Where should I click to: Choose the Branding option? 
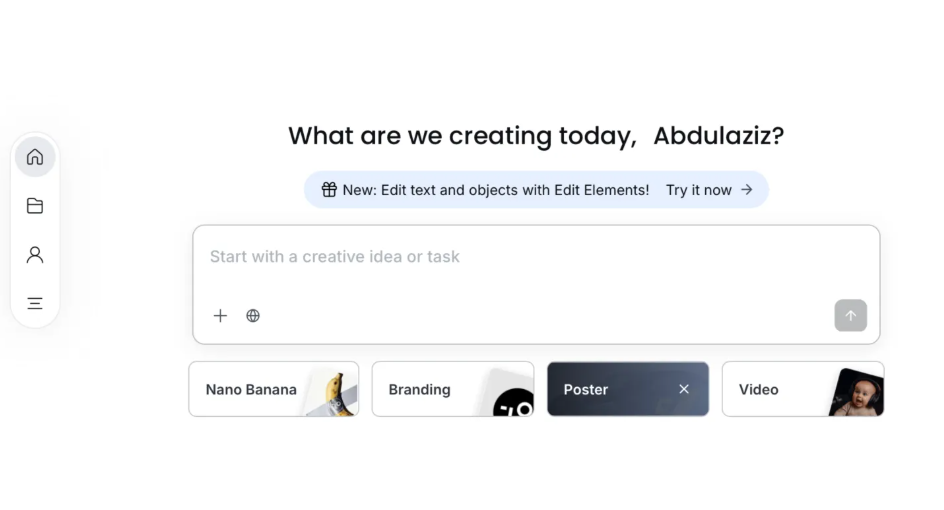[420, 390]
